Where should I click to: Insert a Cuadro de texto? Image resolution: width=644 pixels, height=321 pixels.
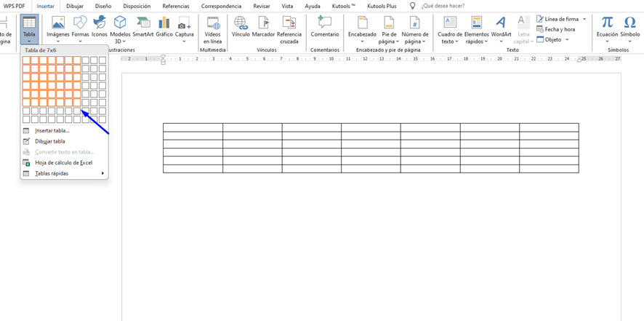(x=450, y=30)
